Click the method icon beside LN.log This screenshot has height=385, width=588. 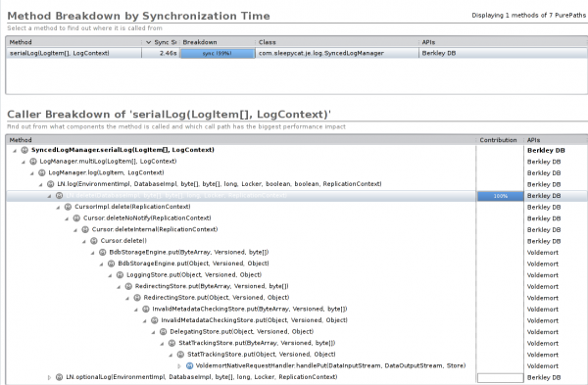pyautogui.click(x=50, y=184)
